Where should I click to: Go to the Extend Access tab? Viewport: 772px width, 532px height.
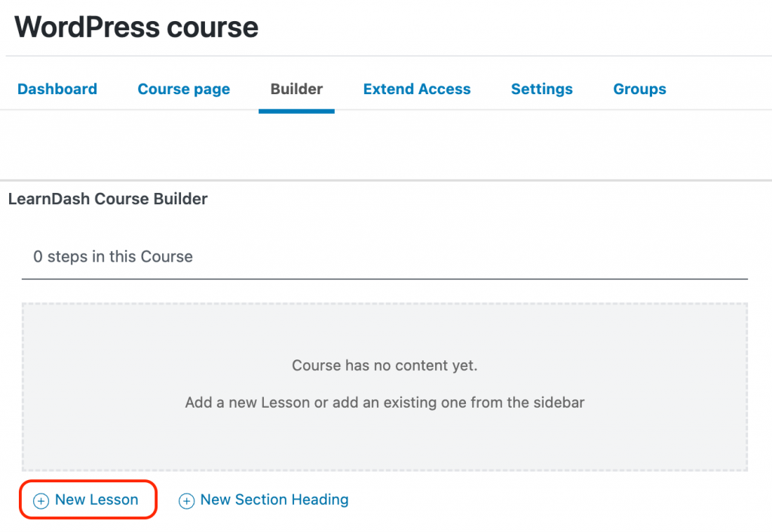417,89
